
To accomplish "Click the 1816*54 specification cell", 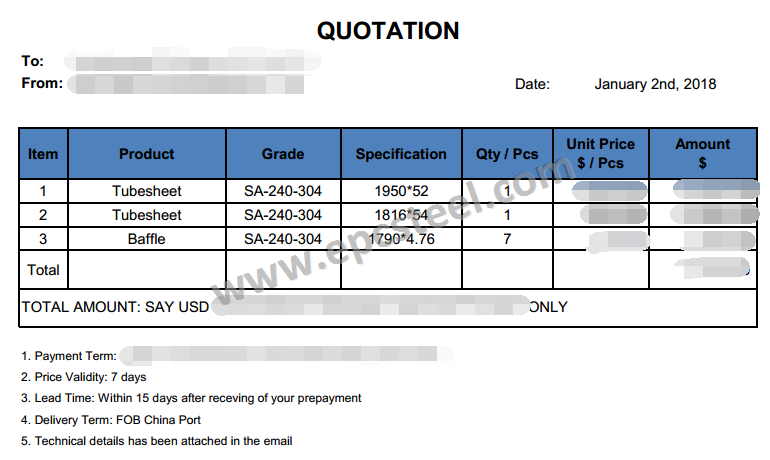I will (x=401, y=215).
